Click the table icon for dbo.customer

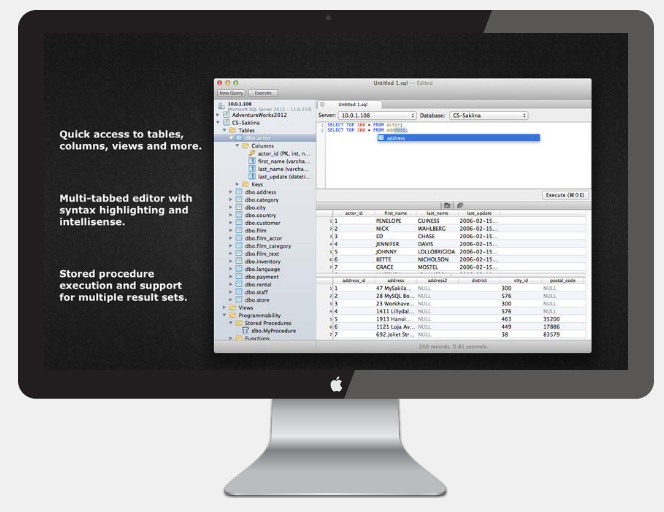(239, 222)
